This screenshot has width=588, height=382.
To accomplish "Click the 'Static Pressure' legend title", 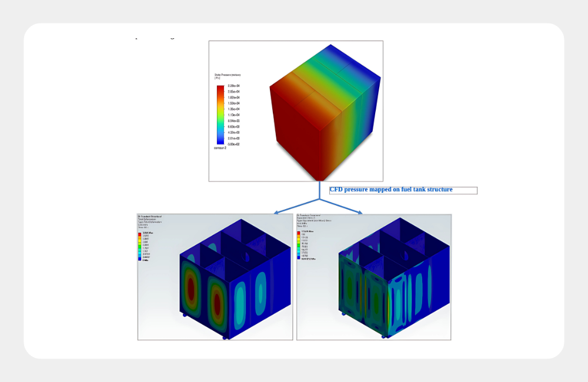I will pyautogui.click(x=228, y=76).
